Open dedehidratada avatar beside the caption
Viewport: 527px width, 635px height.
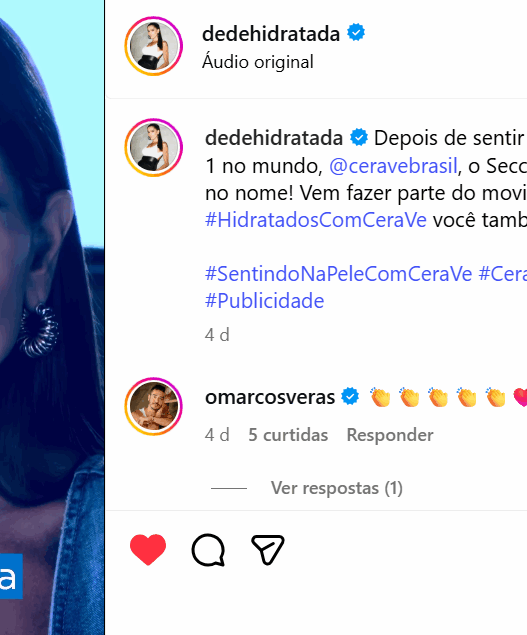click(x=154, y=147)
